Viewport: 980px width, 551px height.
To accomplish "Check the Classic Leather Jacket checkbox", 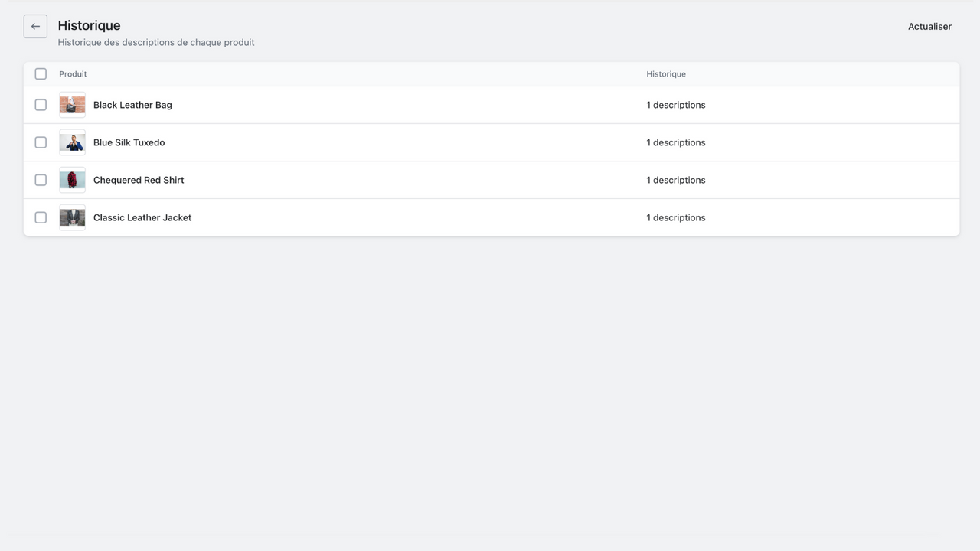I will [41, 217].
